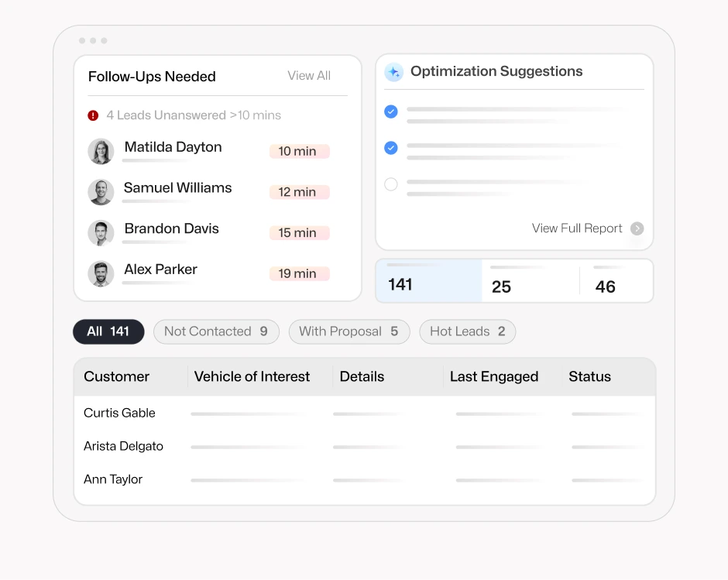
Task: Sort by the Status column header
Action: point(589,376)
